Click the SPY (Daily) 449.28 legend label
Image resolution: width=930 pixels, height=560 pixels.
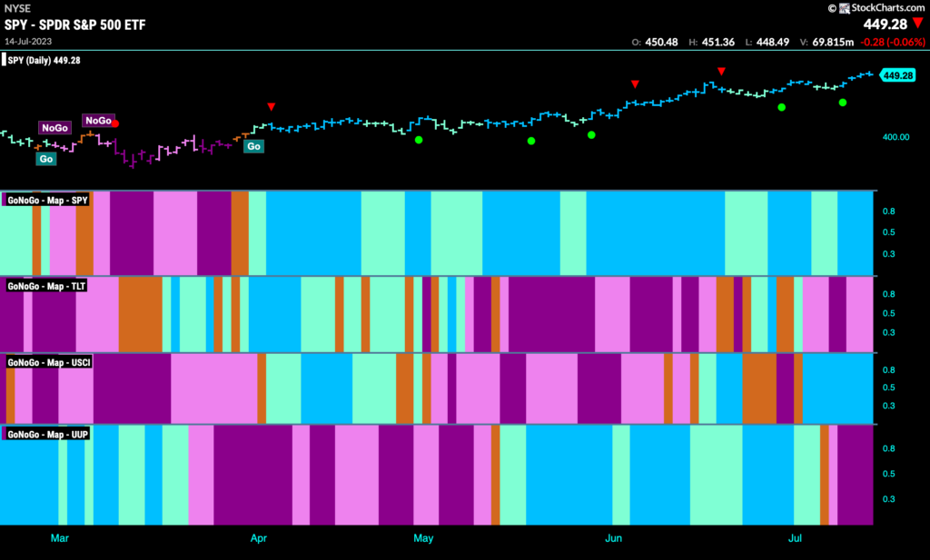(44, 61)
